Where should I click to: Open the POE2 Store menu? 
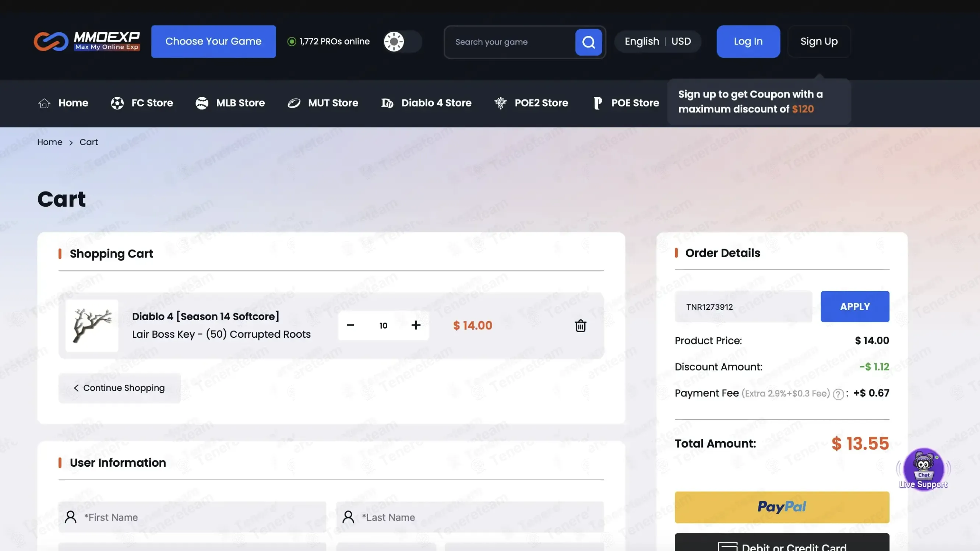(x=531, y=103)
